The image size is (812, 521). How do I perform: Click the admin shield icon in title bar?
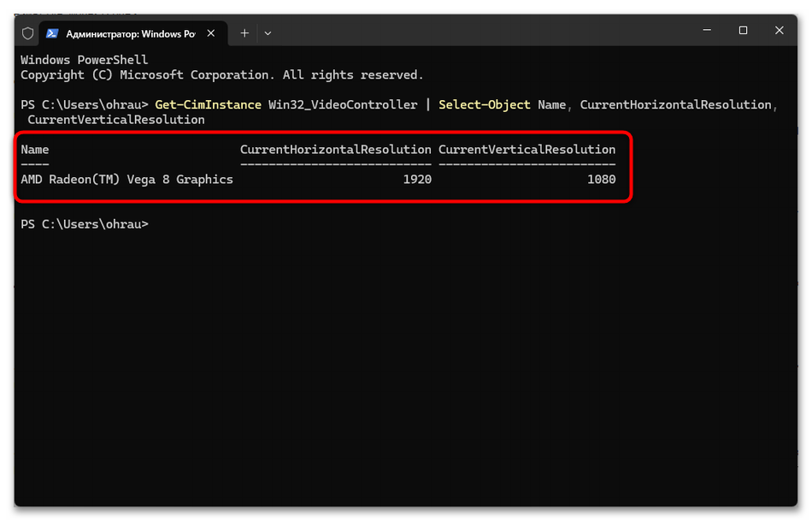(28, 33)
